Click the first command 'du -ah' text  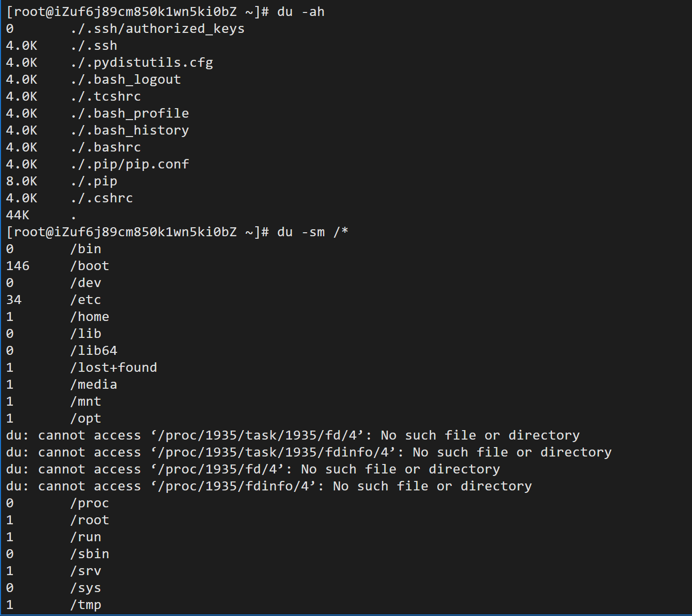(x=301, y=12)
